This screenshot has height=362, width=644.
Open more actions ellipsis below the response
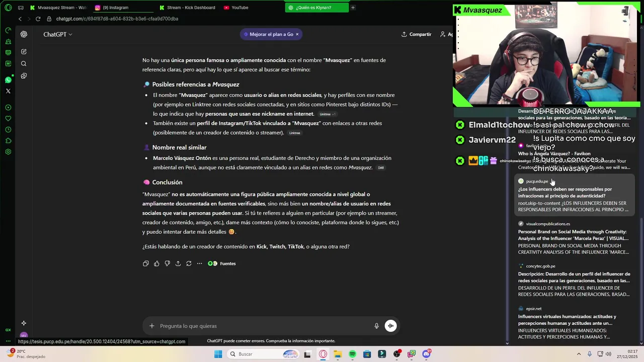pos(199,263)
